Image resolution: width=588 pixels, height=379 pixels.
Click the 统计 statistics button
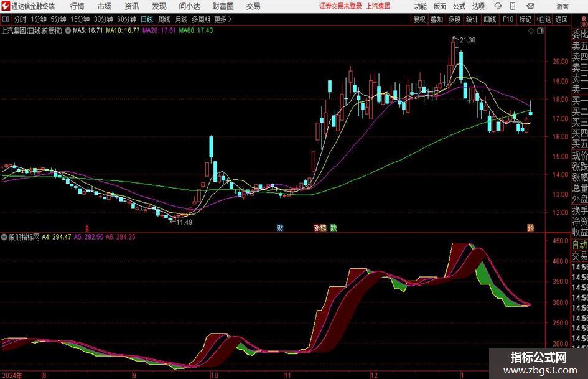[472, 19]
